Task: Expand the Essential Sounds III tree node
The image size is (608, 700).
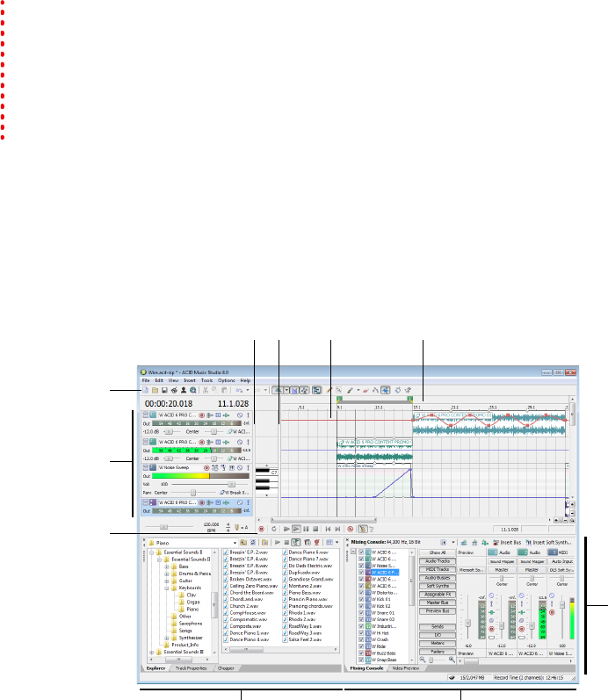Action: click(x=151, y=653)
